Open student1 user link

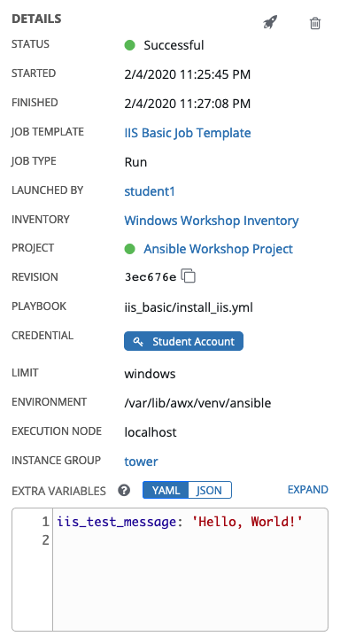[x=150, y=191]
